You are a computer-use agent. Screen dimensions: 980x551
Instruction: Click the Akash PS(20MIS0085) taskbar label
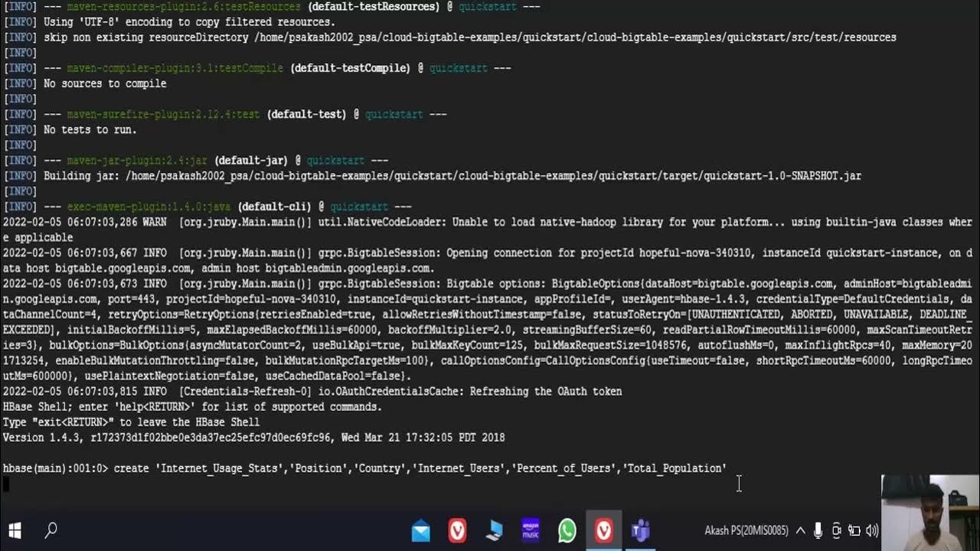click(746, 530)
